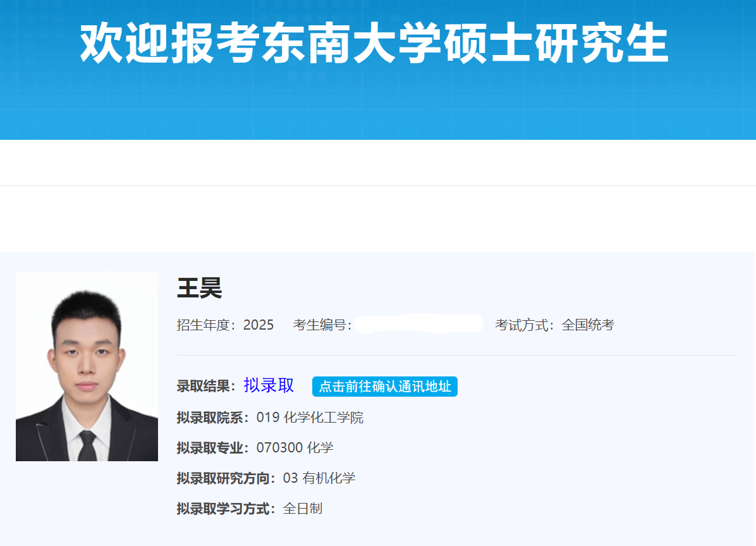Select the 全日制 study mode text

303,509
